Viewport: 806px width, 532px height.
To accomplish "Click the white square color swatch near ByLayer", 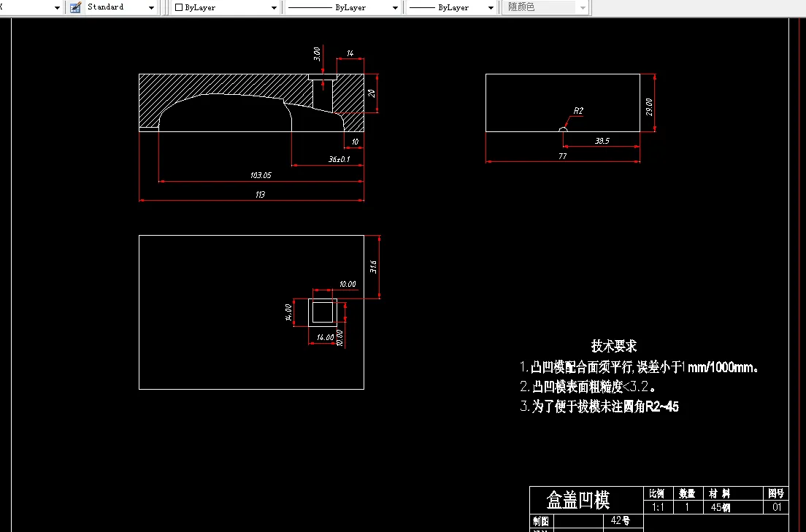I will point(177,7).
